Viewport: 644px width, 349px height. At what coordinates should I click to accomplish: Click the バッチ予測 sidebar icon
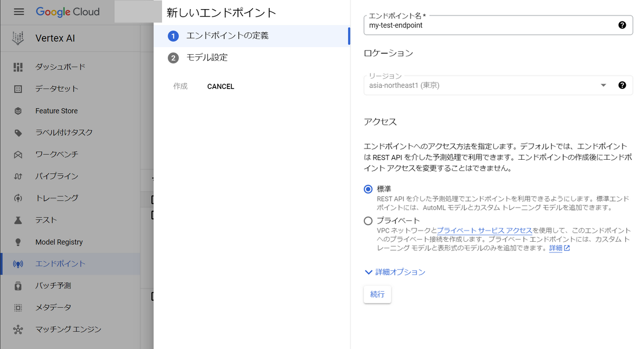(x=18, y=286)
